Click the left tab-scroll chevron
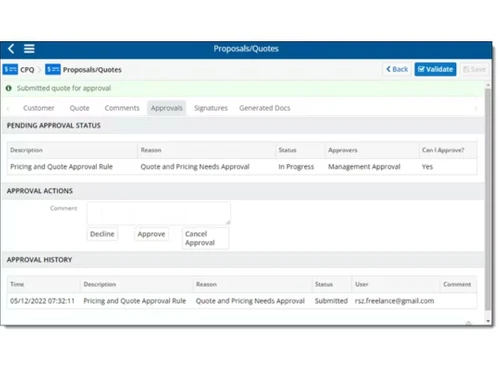500x375 pixels. tap(8, 108)
